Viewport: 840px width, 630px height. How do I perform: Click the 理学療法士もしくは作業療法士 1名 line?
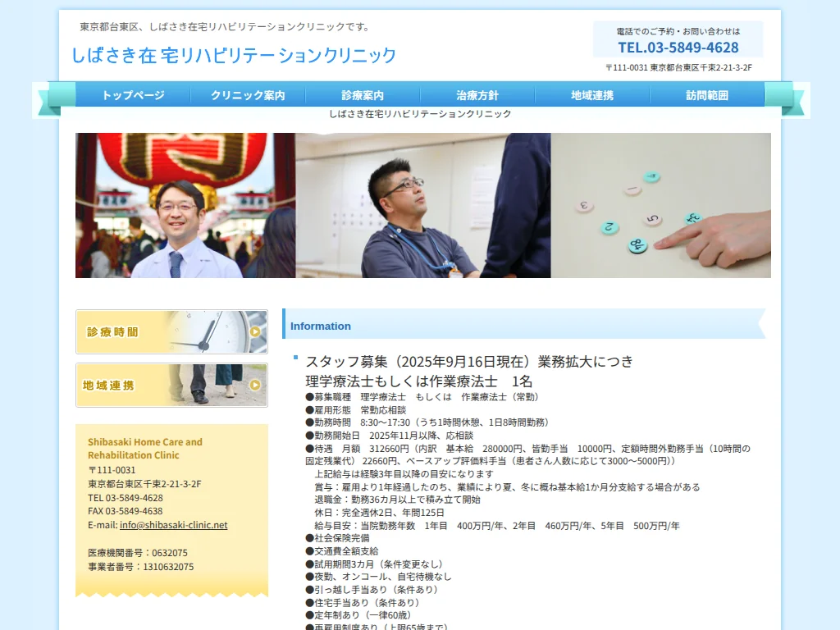tap(419, 381)
